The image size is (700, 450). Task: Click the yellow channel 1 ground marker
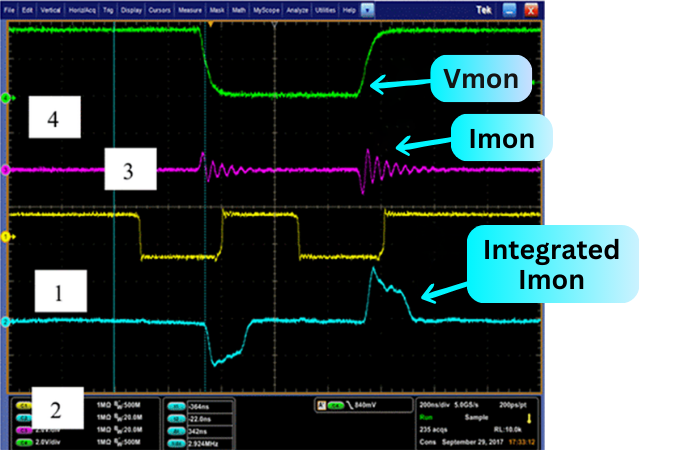click(6, 236)
